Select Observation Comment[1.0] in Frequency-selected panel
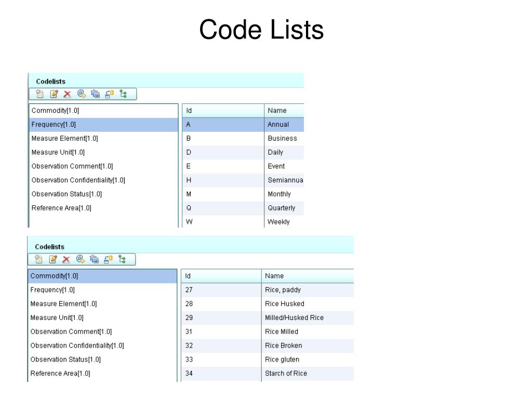 tap(103, 166)
